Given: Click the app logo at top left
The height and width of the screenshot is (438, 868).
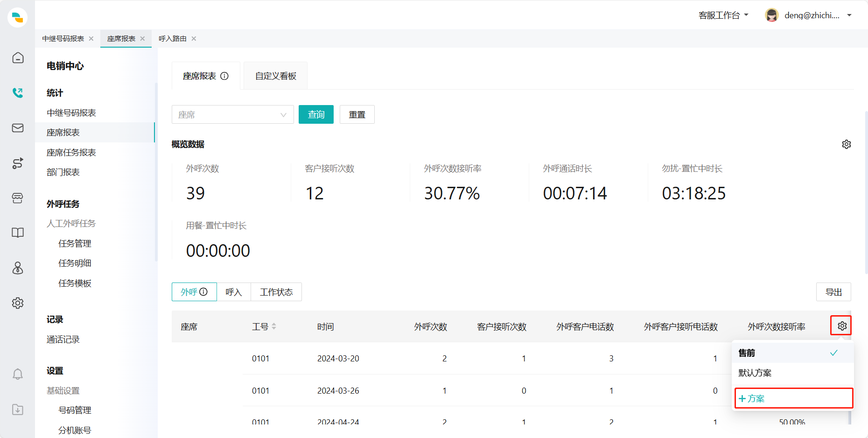Looking at the screenshot, I should pyautogui.click(x=18, y=18).
